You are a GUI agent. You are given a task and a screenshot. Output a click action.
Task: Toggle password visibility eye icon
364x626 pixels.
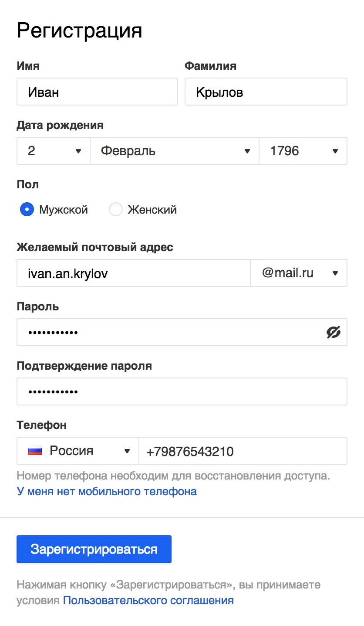(x=334, y=333)
